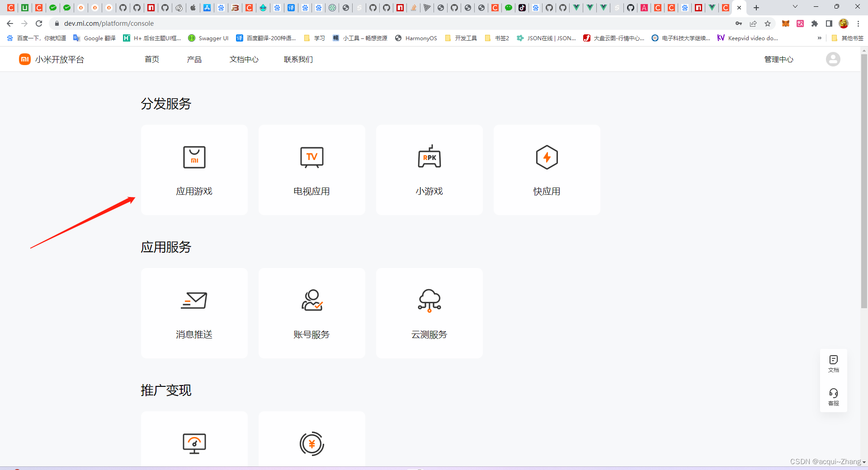Image resolution: width=868 pixels, height=470 pixels.
Task: Open the 云测服务 cloud icon
Action: 429,301
